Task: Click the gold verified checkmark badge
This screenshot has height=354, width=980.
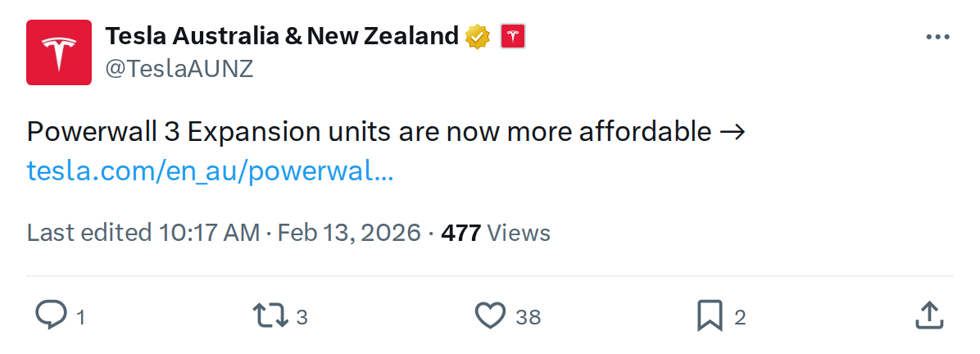Action: coord(478,37)
